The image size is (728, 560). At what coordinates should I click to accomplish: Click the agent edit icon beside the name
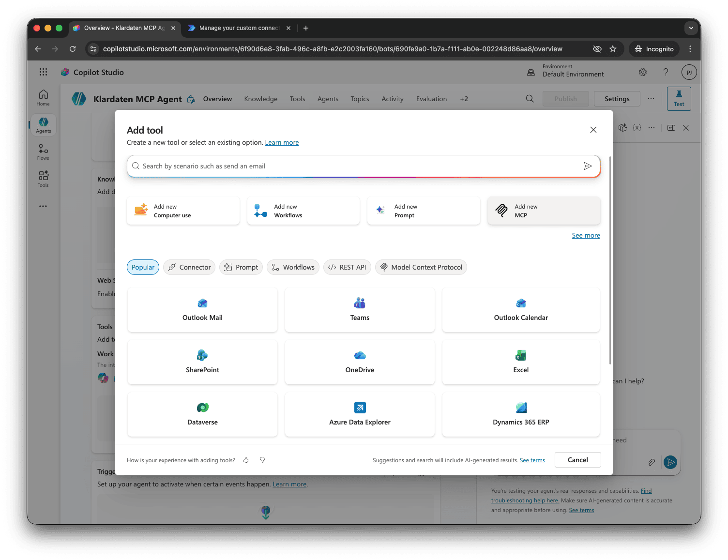191,99
